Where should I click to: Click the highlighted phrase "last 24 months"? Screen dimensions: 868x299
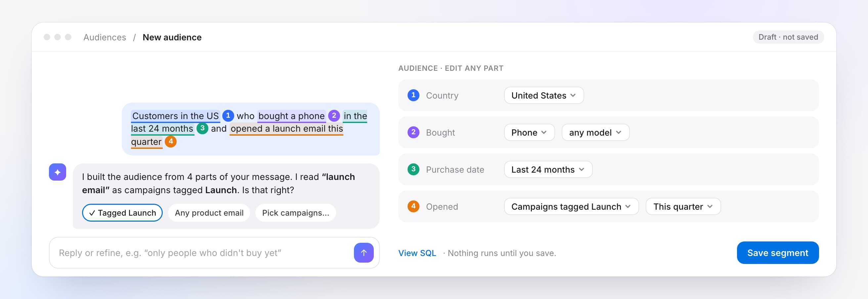[x=162, y=129]
